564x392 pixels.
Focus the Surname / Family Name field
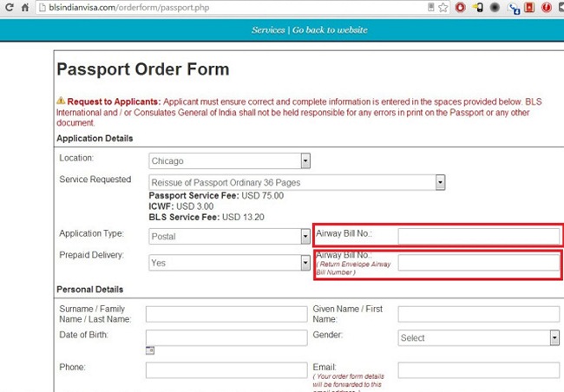click(226, 314)
